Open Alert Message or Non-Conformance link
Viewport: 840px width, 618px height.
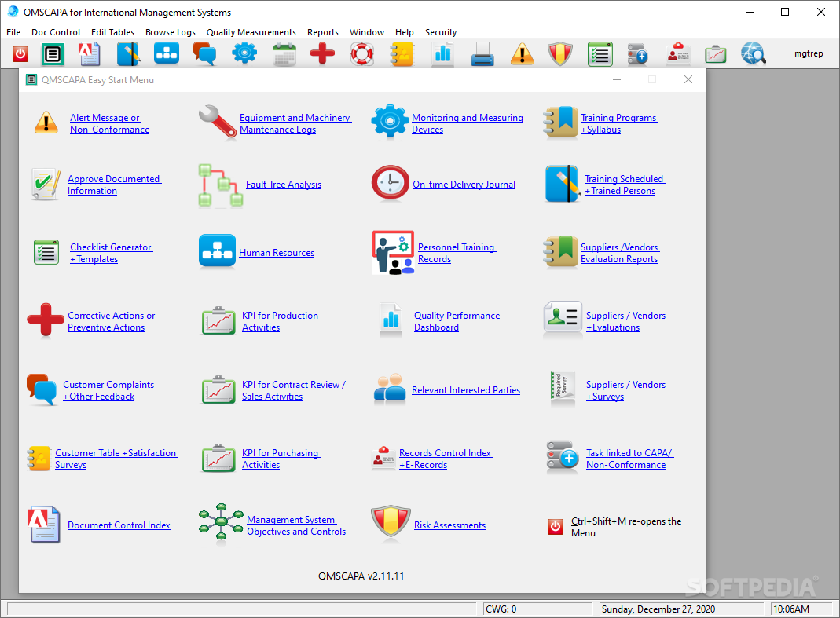pyautogui.click(x=110, y=124)
